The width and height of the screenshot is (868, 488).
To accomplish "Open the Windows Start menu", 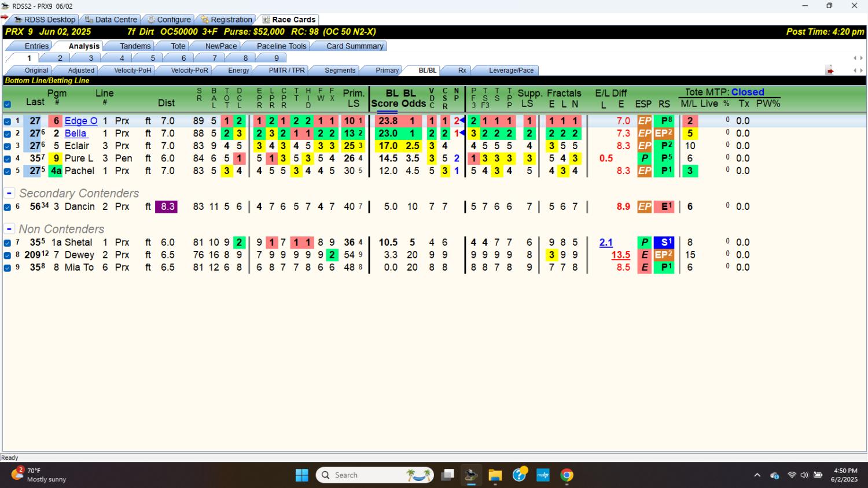I will [302, 475].
